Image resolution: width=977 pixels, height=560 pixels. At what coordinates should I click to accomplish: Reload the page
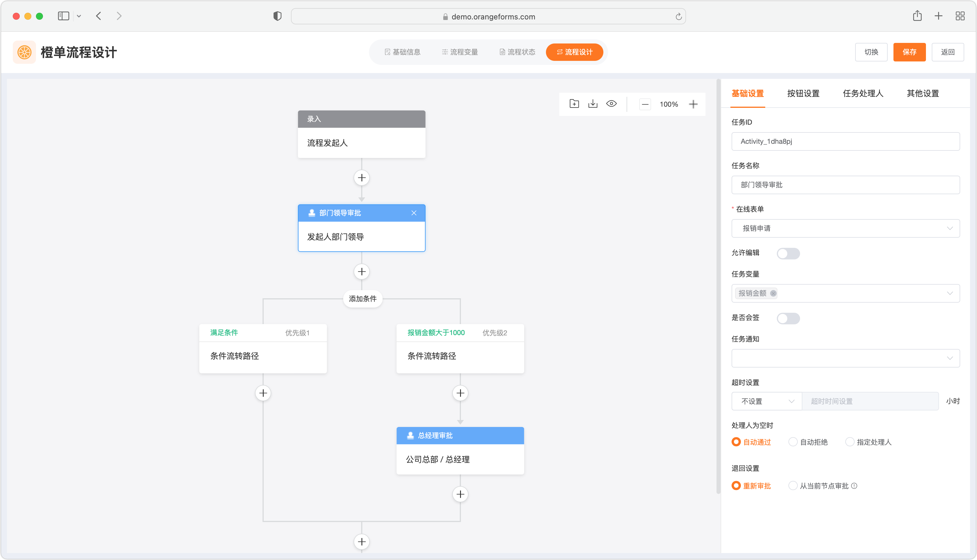point(679,17)
